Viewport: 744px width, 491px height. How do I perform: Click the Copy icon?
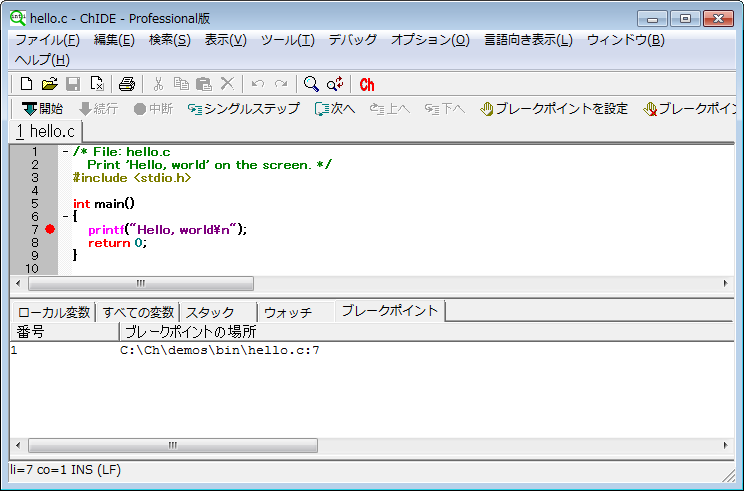click(x=181, y=84)
